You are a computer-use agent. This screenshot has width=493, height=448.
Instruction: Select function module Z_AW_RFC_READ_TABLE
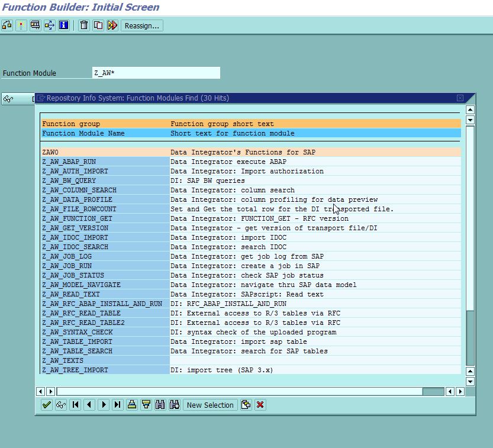point(251,313)
